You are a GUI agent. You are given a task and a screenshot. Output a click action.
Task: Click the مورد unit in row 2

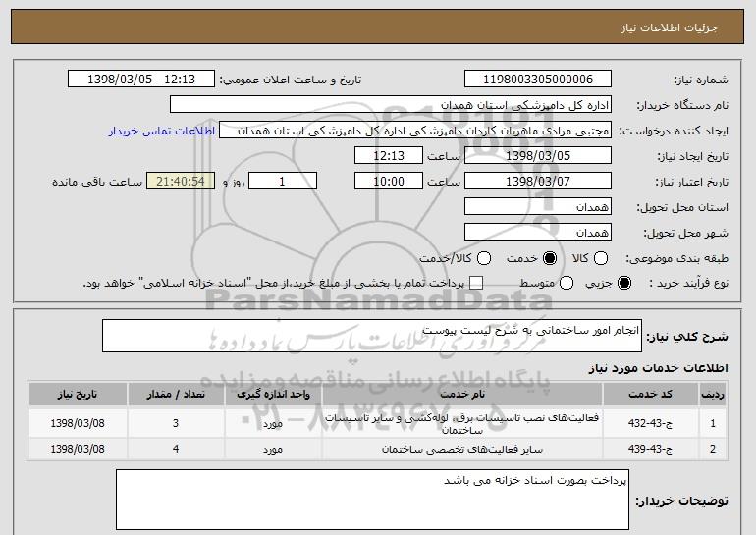[273, 450]
